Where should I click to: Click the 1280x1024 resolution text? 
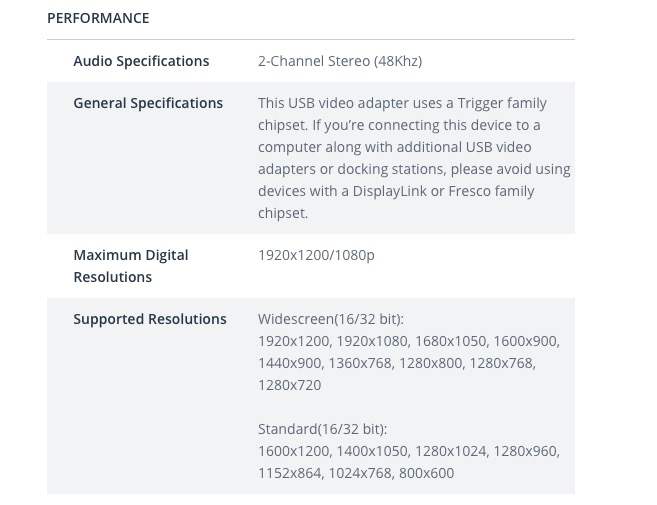click(450, 451)
